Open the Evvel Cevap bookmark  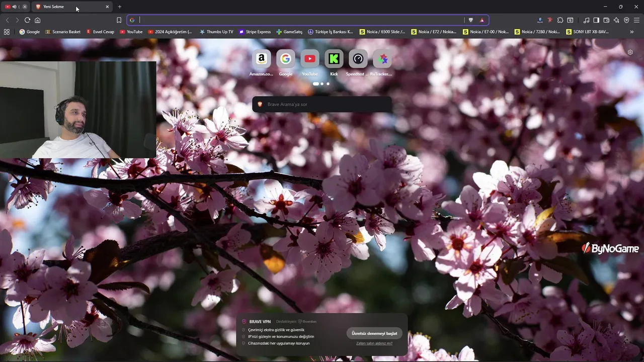pos(100,32)
